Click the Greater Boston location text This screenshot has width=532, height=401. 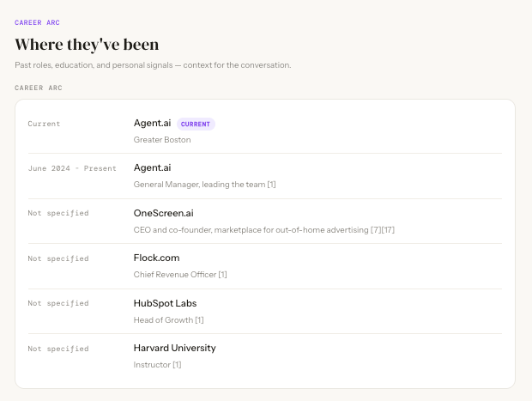tap(162, 140)
